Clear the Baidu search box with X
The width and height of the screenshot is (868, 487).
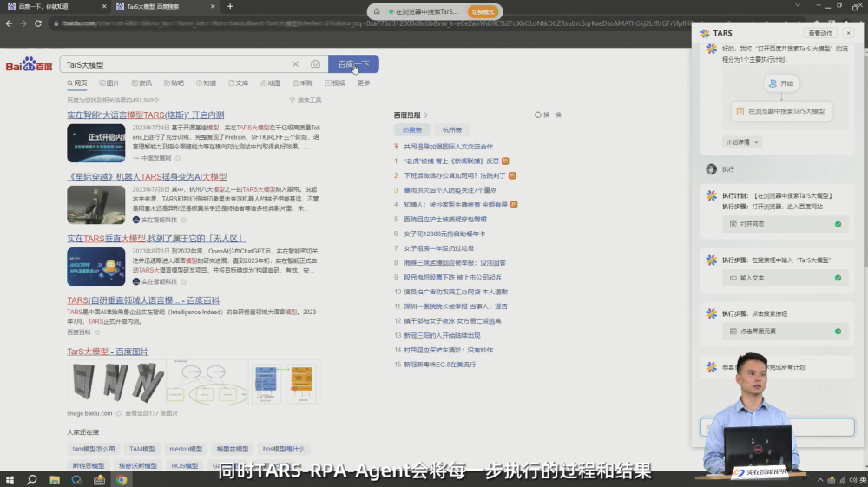[296, 64]
